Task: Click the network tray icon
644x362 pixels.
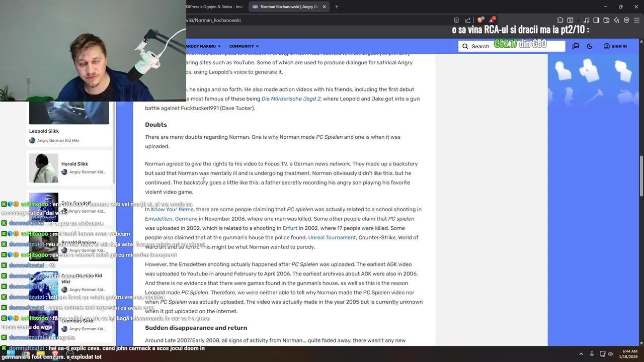Action: pos(602,354)
